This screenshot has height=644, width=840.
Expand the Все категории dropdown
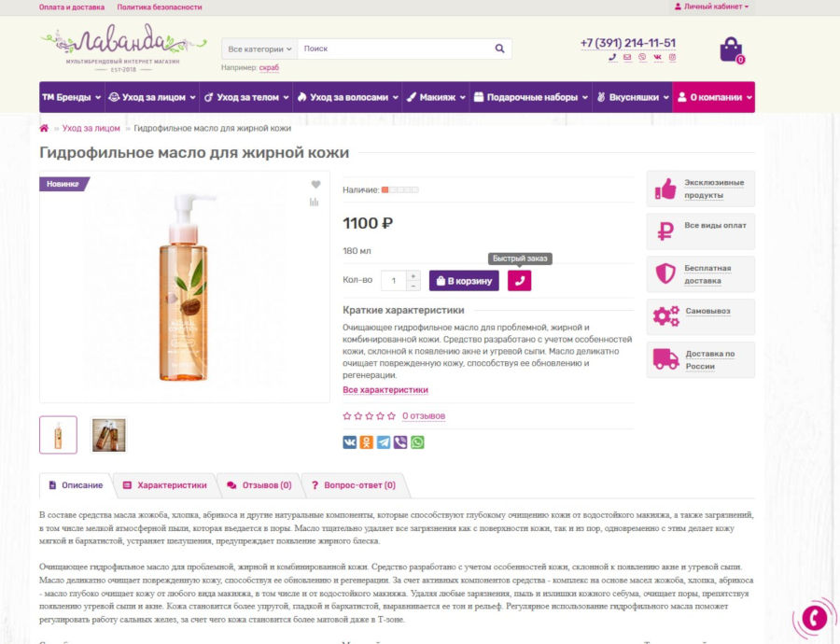click(x=259, y=49)
